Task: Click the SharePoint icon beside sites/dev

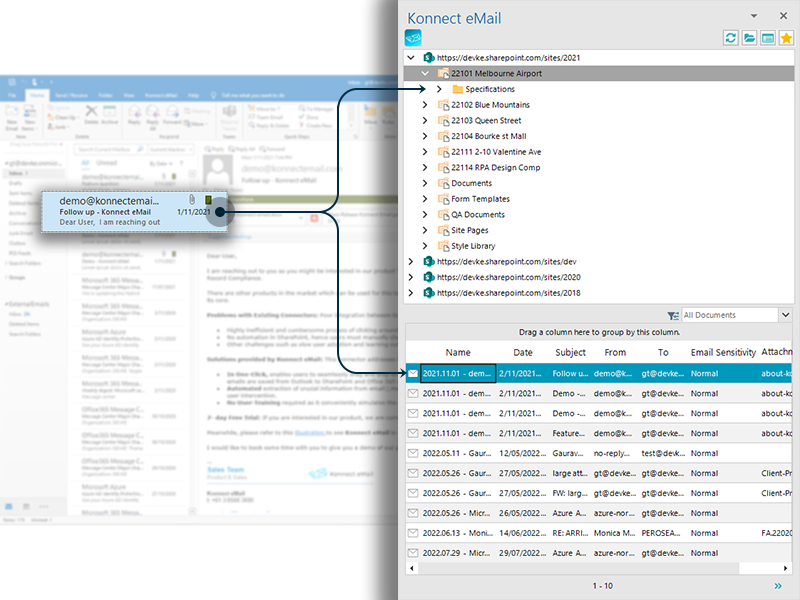Action: point(429,262)
